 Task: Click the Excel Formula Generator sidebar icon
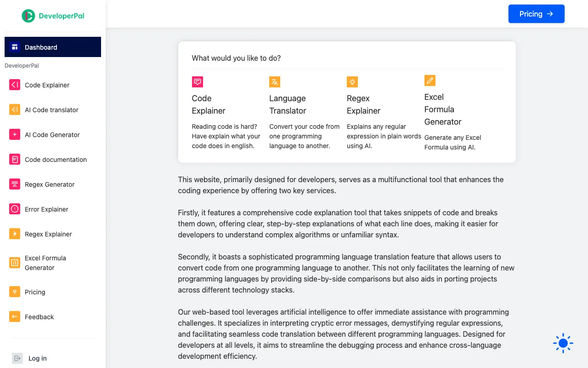tap(14, 263)
